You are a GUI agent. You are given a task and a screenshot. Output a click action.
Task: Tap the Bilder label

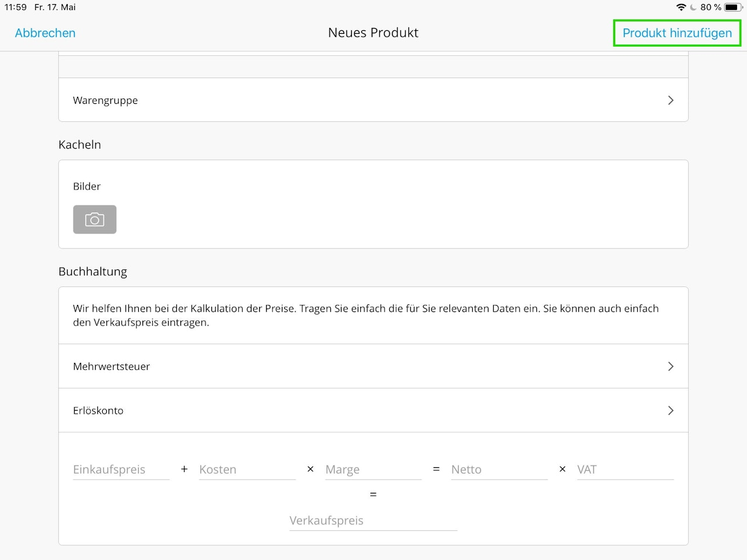pyautogui.click(x=87, y=187)
